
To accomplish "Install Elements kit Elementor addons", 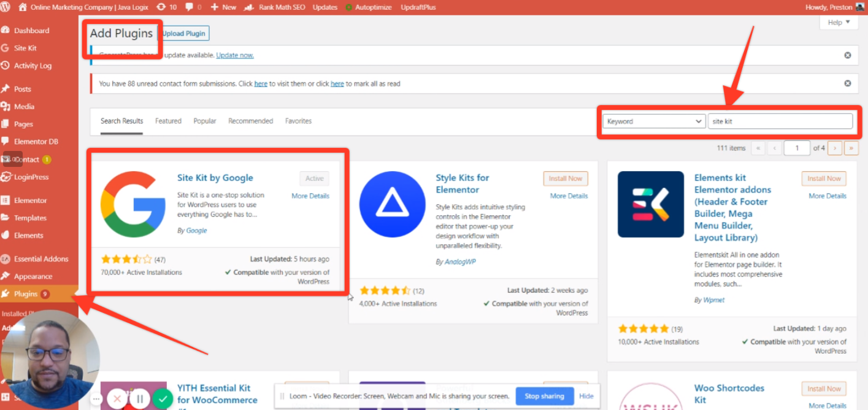I will coord(824,179).
